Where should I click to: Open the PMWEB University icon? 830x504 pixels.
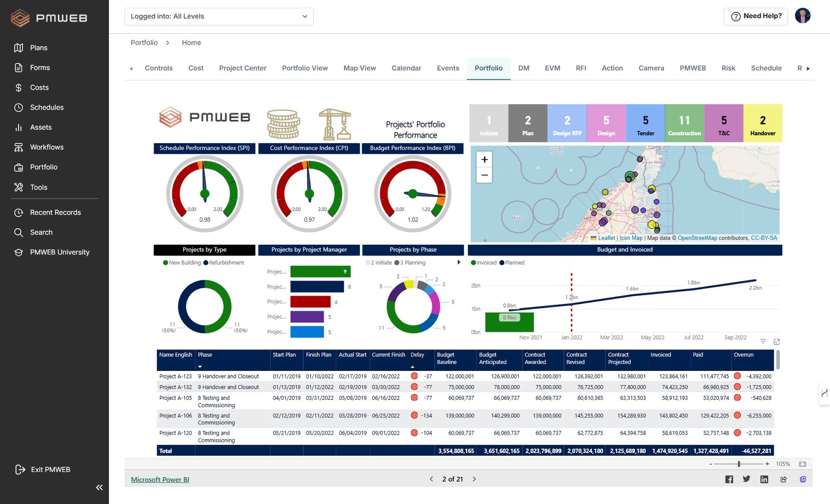click(19, 253)
